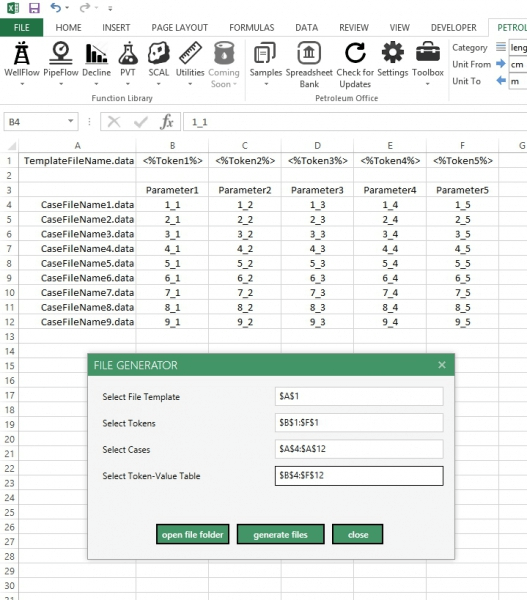Open the Toolbox briefcase
This screenshot has width=527, height=600.
[x=428, y=52]
